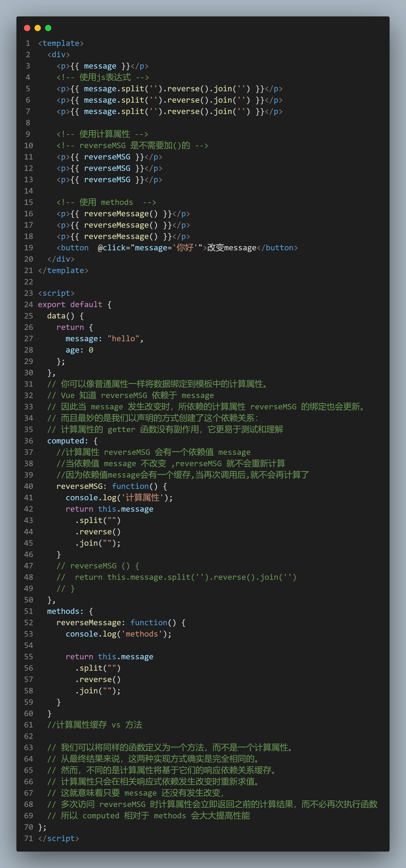Click the "hello" string value

[x=123, y=339]
